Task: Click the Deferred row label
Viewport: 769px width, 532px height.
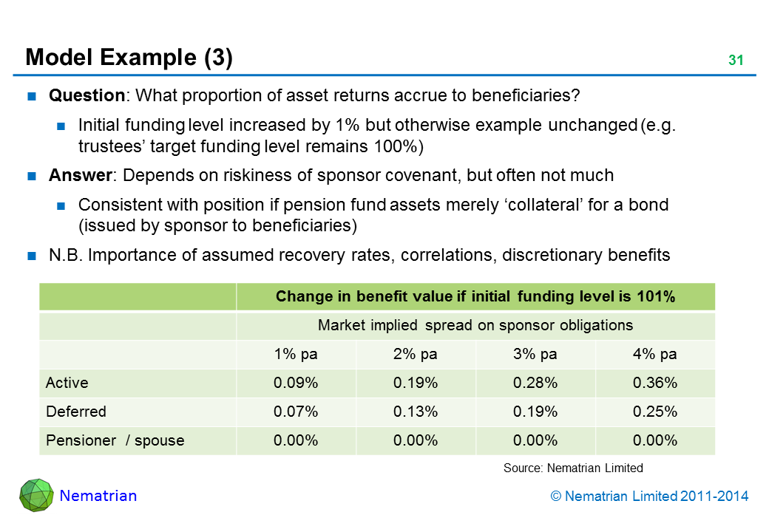Action: (x=76, y=412)
